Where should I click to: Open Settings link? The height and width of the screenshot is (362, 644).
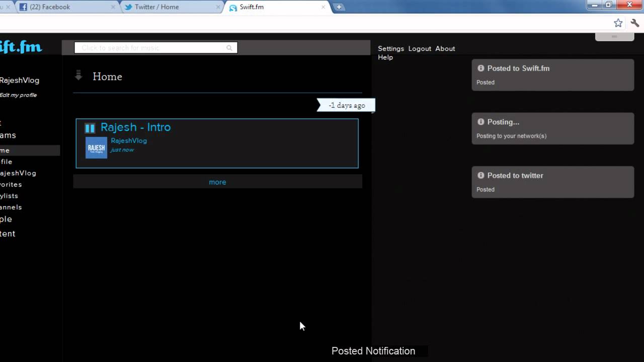(391, 49)
